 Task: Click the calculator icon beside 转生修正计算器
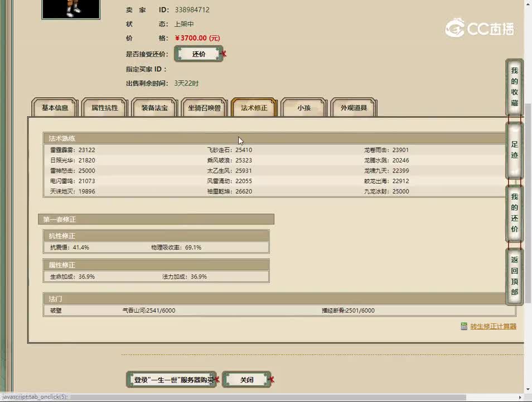[463, 326]
